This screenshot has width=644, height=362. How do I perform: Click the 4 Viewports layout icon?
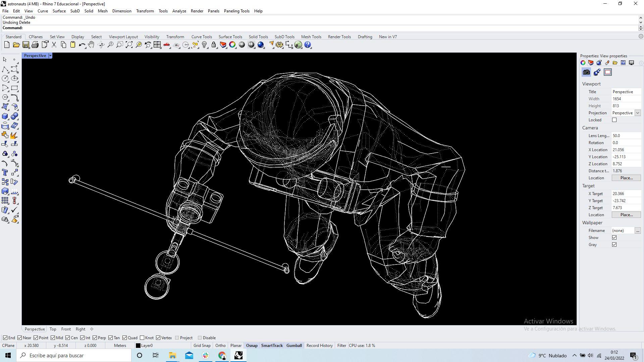tap(157, 45)
